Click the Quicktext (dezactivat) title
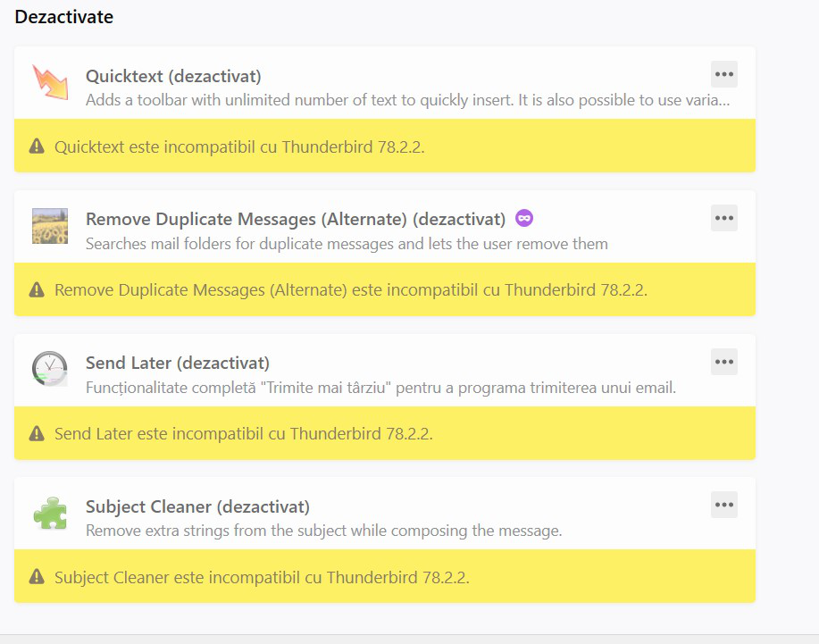The width and height of the screenshot is (819, 644). click(173, 76)
